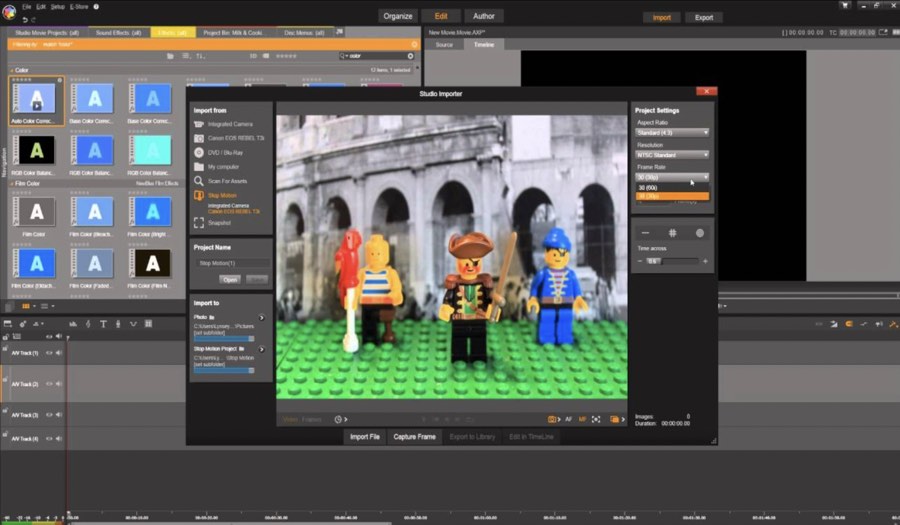This screenshot has width=900, height=525.
Task: Mute audio on A/V Track (2)
Action: coord(58,384)
